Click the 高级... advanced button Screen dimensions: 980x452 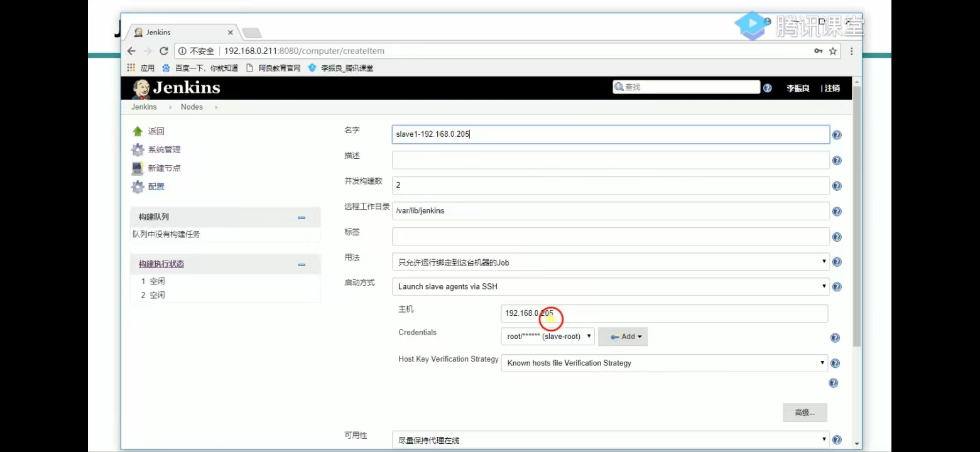click(x=805, y=412)
